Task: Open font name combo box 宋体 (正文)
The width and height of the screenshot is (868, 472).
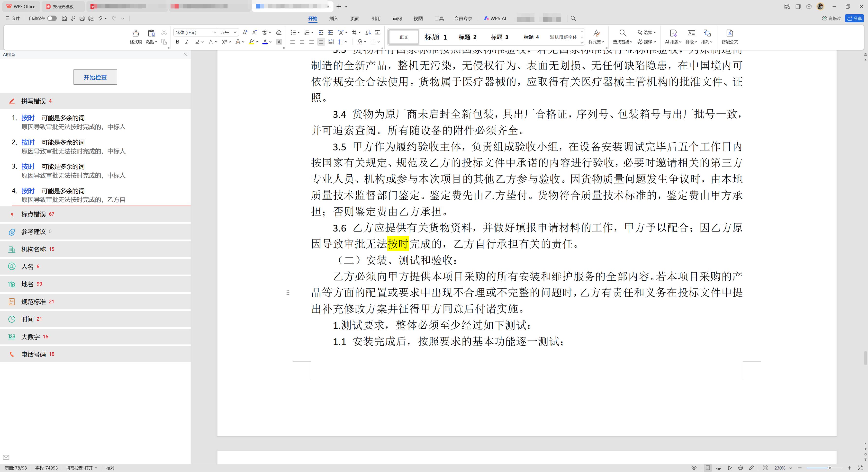Action: (195, 32)
